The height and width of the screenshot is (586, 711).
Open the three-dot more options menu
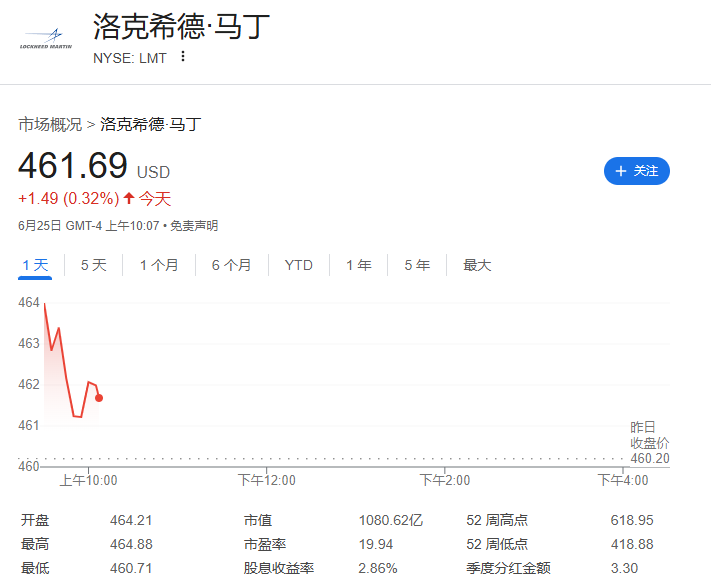tap(183, 57)
